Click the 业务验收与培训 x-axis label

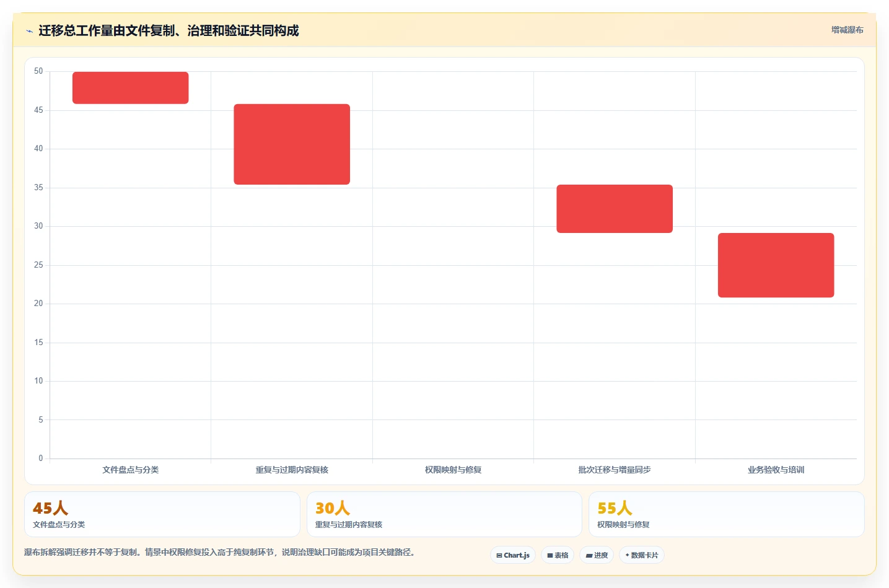pyautogui.click(x=776, y=470)
